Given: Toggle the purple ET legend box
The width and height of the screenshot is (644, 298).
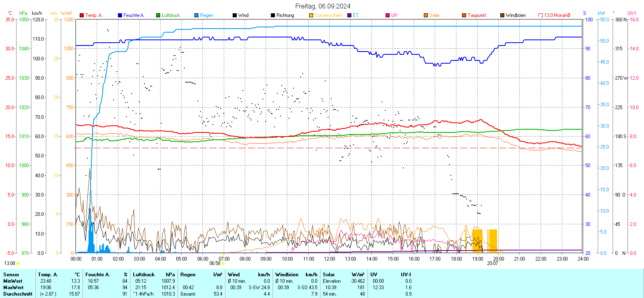Looking at the screenshot, I should point(349,15).
